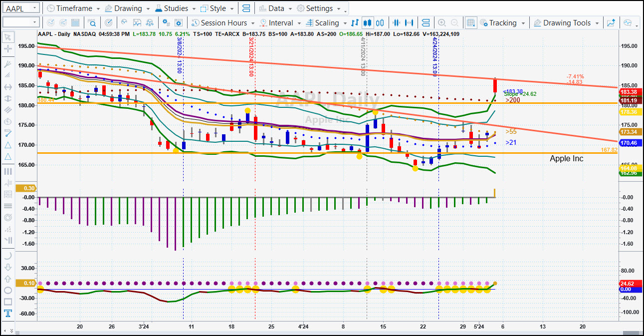Select the arc drawing tool
The height and width of the screenshot is (336, 644).
click(x=8, y=255)
